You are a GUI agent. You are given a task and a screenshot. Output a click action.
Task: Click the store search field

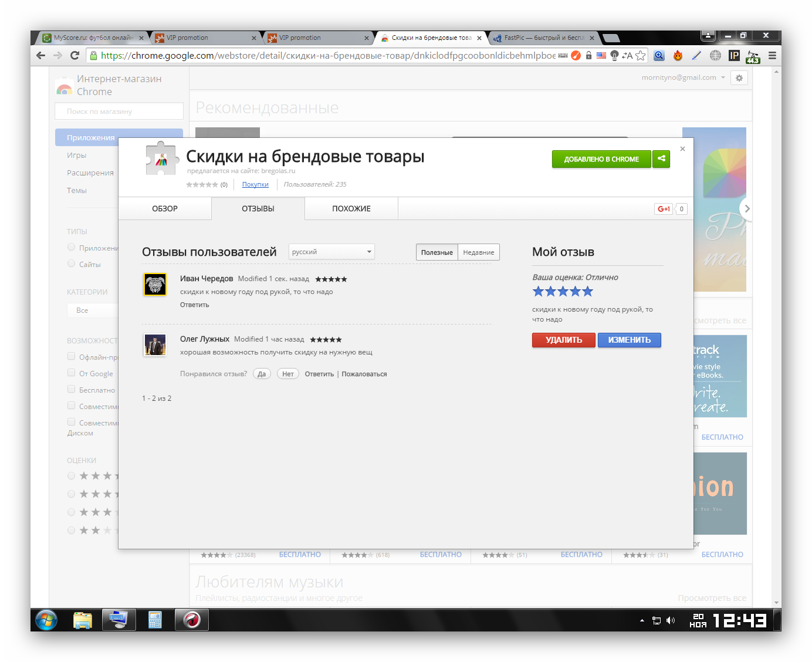coord(119,111)
